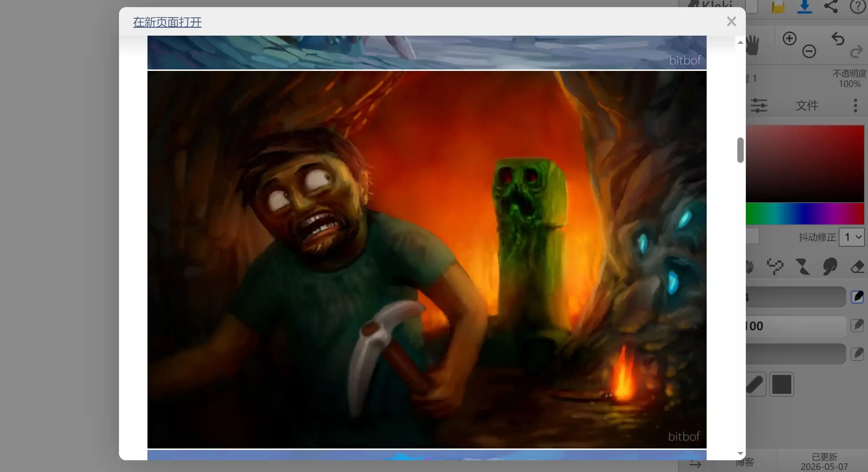Image resolution: width=868 pixels, height=472 pixels.
Task: Click the creeper cave painting image
Action: (427, 259)
